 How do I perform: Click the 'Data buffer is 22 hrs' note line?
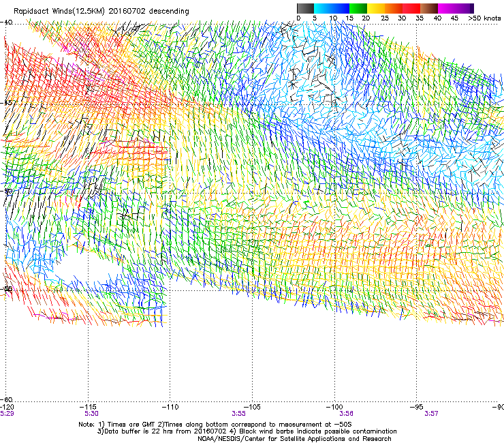coord(247,431)
